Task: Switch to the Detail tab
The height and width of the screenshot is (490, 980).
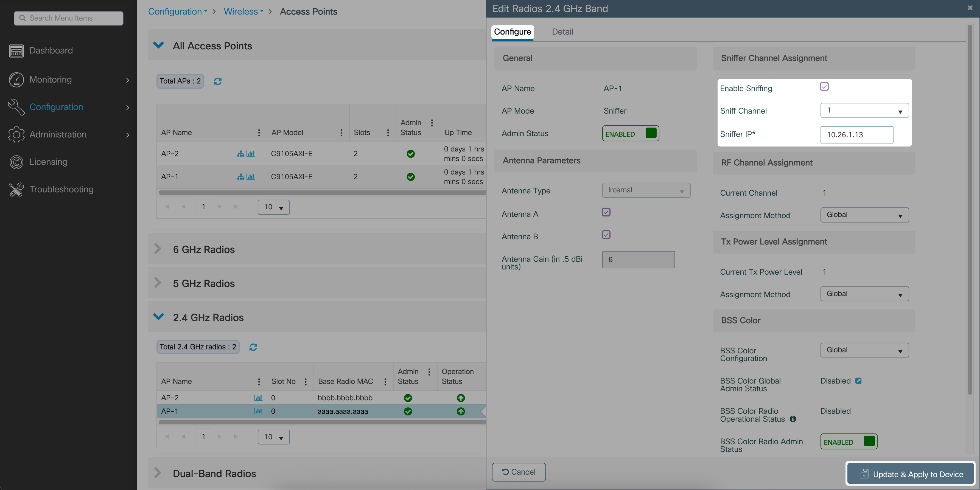Action: [x=562, y=32]
